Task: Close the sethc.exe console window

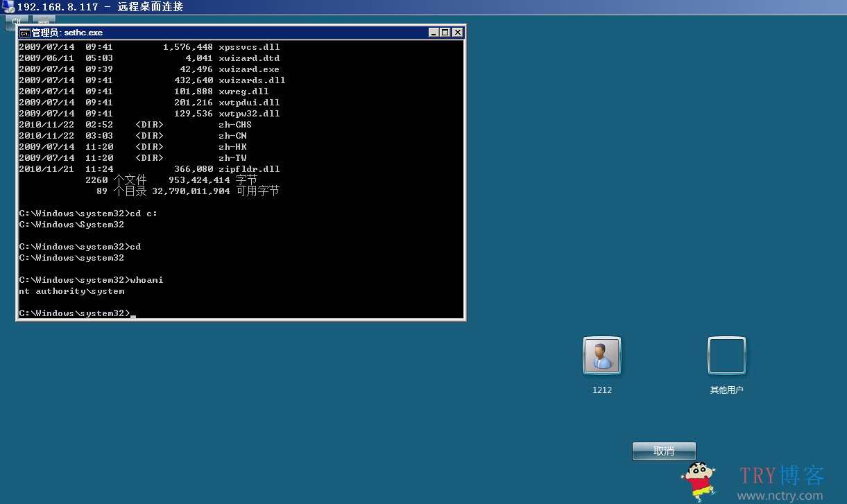Action: (x=457, y=33)
